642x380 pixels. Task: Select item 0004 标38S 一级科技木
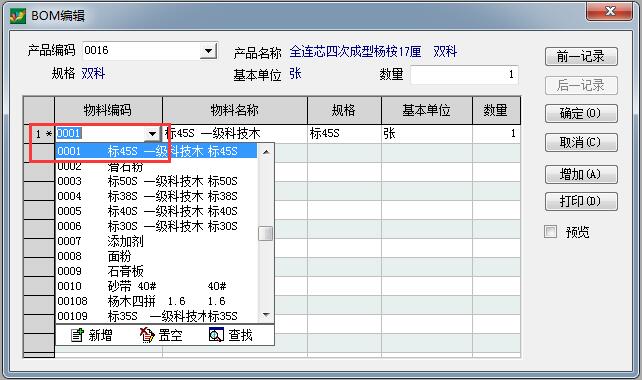156,196
